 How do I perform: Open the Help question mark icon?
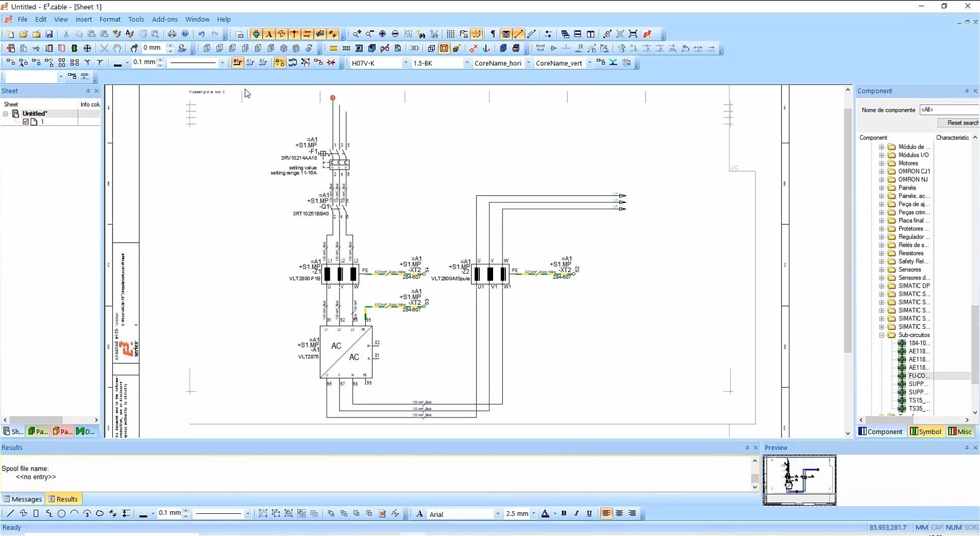(x=185, y=34)
